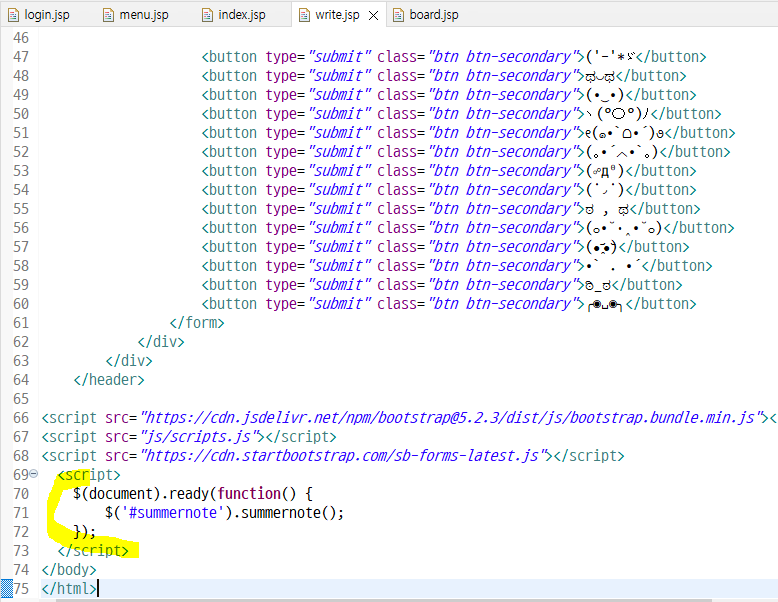Screen dimensions: 778x602
Task: Click line number 75 in the gutter
Action: [21, 589]
